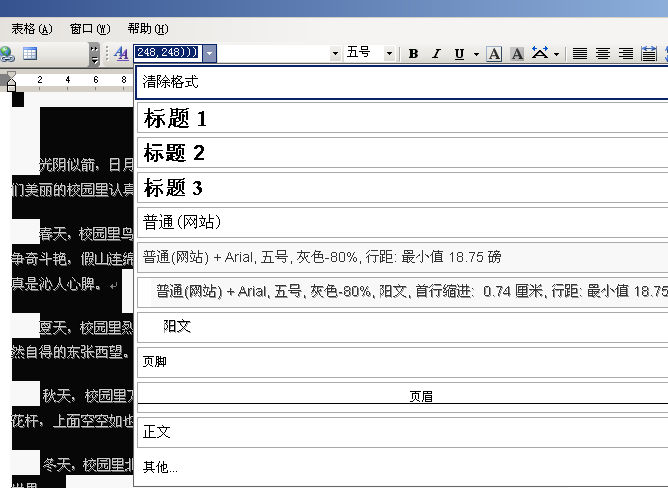Click the text line starting 夏天，校园里

pyautogui.click(x=86, y=328)
